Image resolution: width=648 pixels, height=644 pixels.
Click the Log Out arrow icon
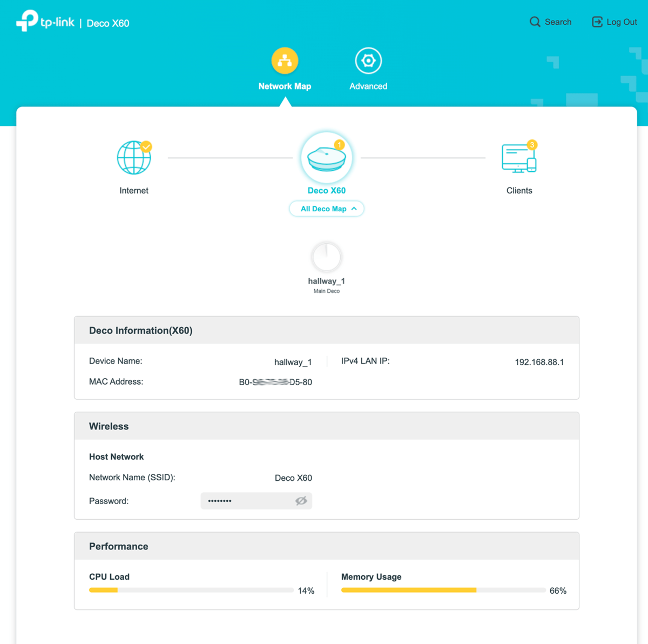[x=597, y=22]
